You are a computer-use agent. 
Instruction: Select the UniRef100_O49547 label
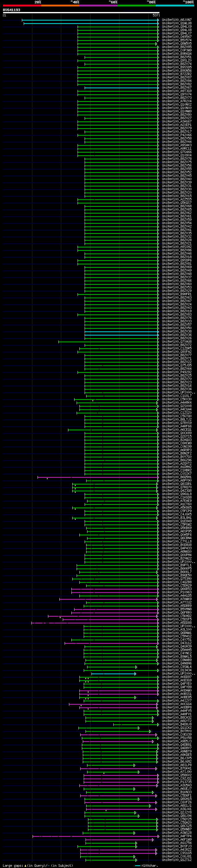tap(177, 37)
